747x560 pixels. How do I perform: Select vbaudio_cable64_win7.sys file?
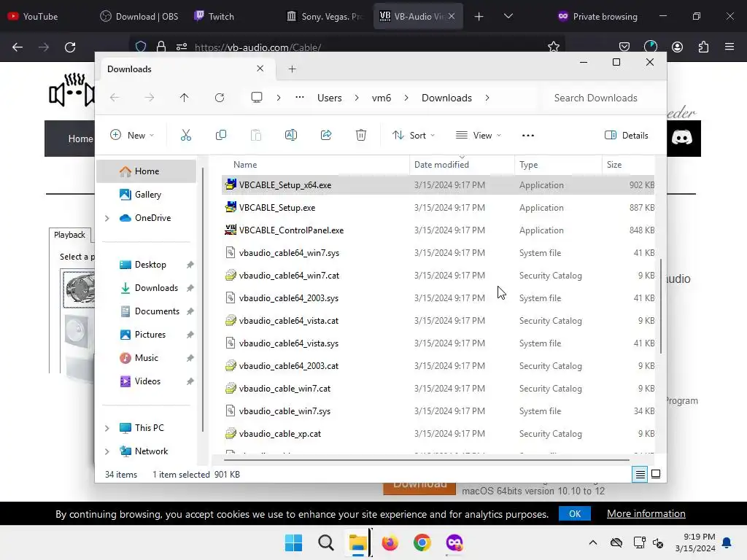(x=438, y=253)
